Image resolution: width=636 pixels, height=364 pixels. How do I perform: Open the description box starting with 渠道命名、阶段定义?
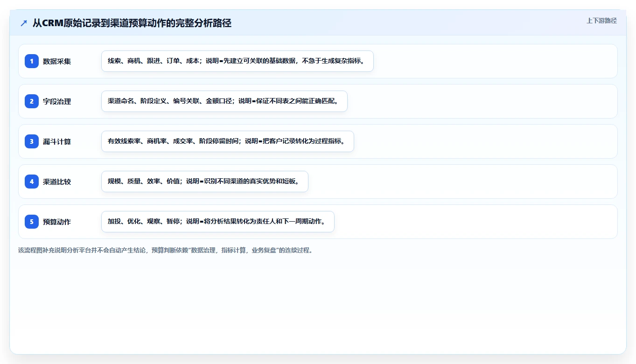click(x=224, y=101)
